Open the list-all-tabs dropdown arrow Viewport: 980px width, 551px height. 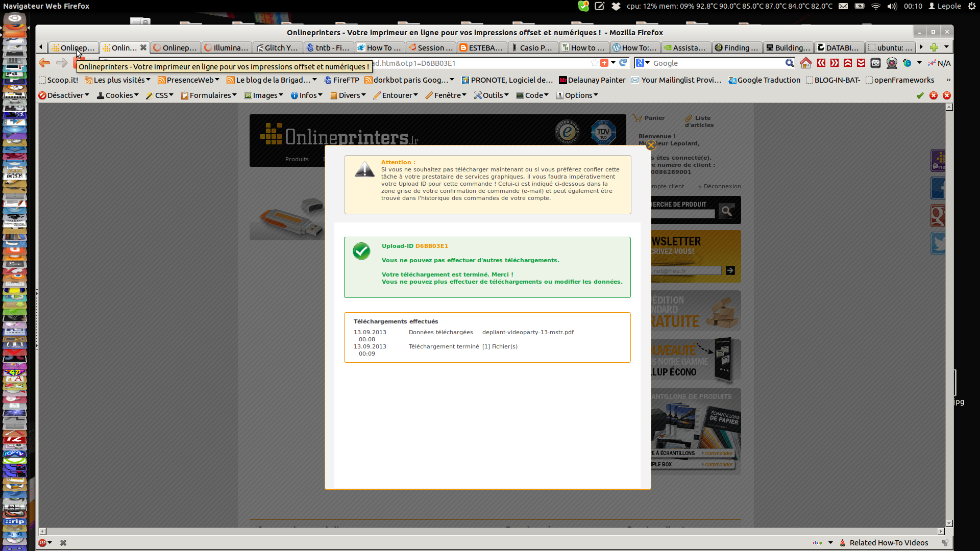tap(946, 47)
